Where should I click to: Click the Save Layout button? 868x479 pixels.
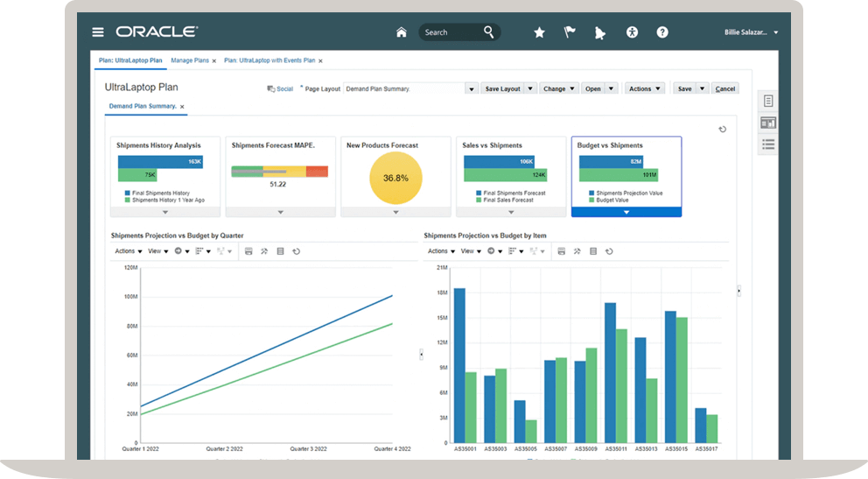coord(502,88)
